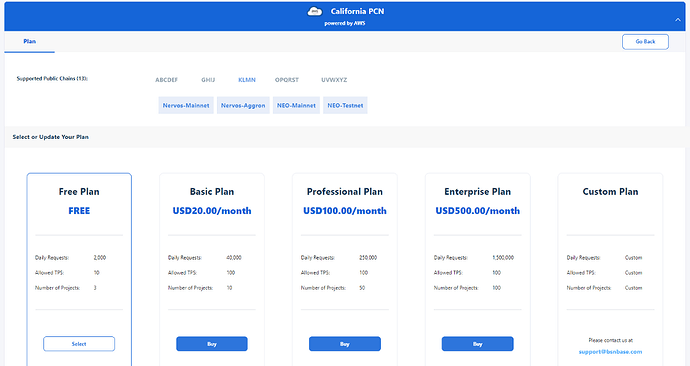The image size is (690, 366).
Task: Choose the Nervos-Mainnet chain tag
Action: (x=186, y=106)
